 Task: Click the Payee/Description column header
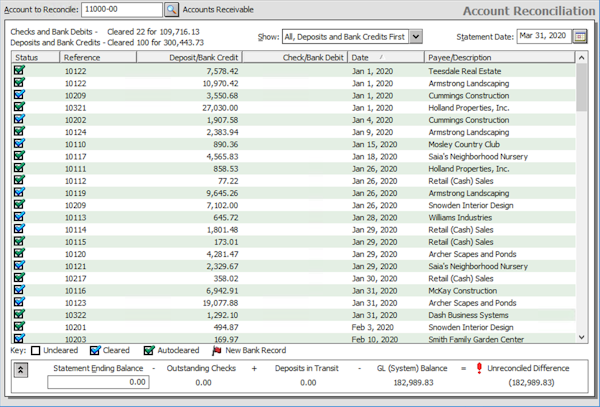click(x=500, y=59)
